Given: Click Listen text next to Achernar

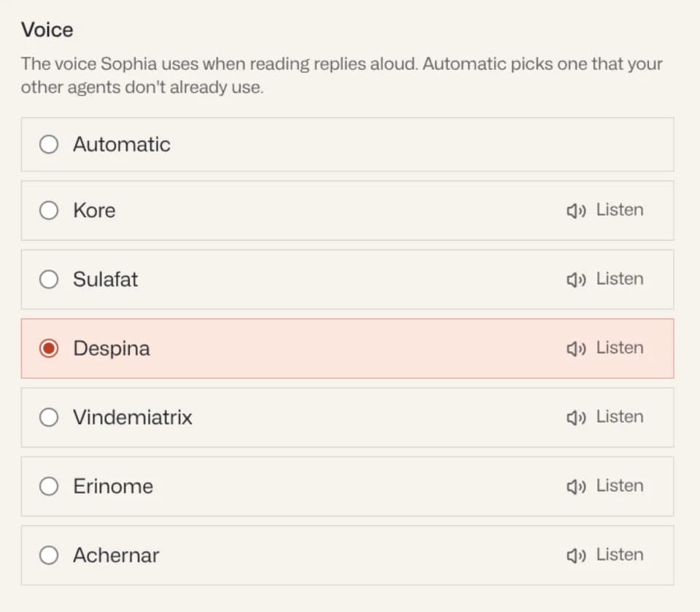Looking at the screenshot, I should (620, 554).
